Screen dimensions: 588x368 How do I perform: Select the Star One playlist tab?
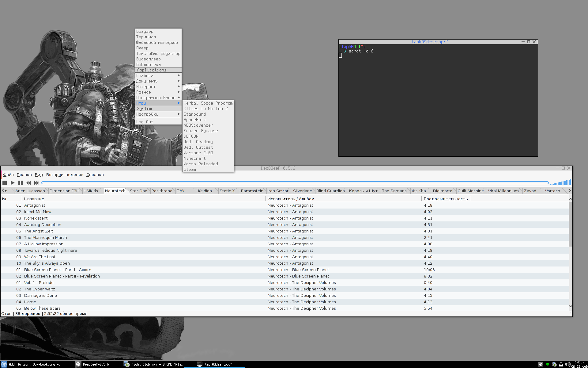(138, 191)
